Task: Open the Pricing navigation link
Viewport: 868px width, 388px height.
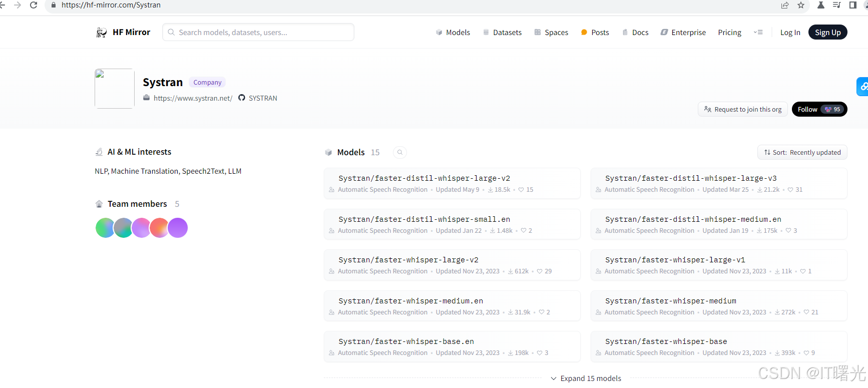Action: (729, 33)
